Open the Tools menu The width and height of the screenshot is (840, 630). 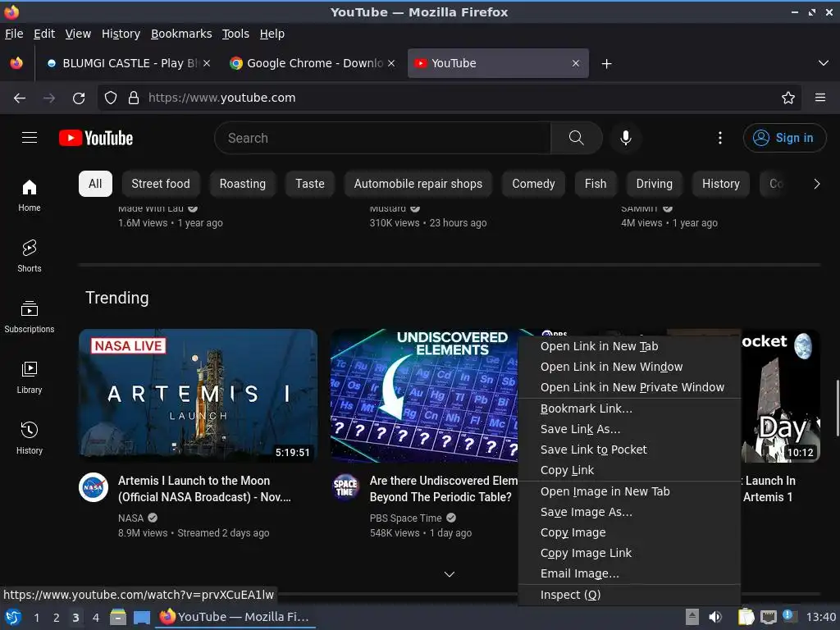[x=235, y=34]
